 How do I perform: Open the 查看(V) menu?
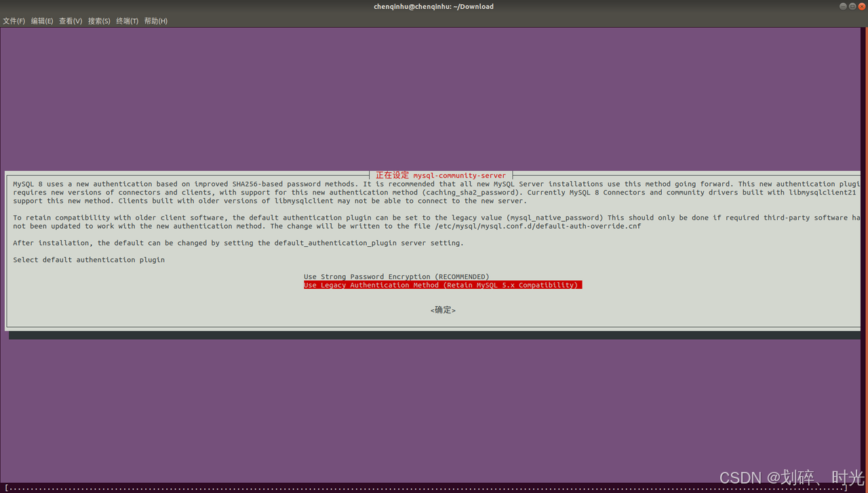coord(71,21)
